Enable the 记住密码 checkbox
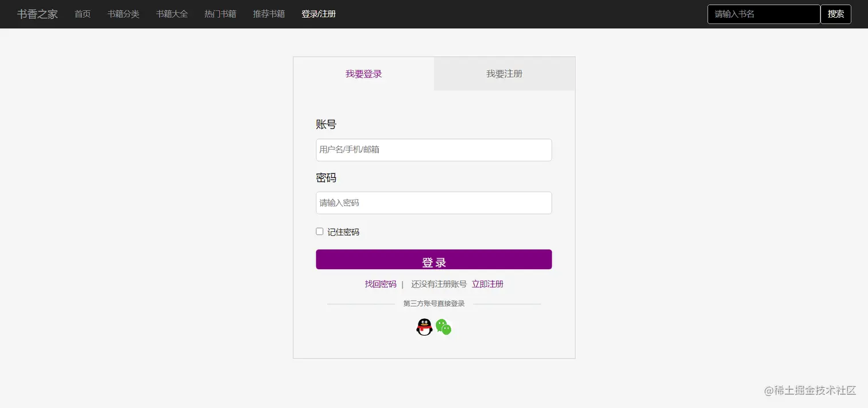 pos(319,231)
